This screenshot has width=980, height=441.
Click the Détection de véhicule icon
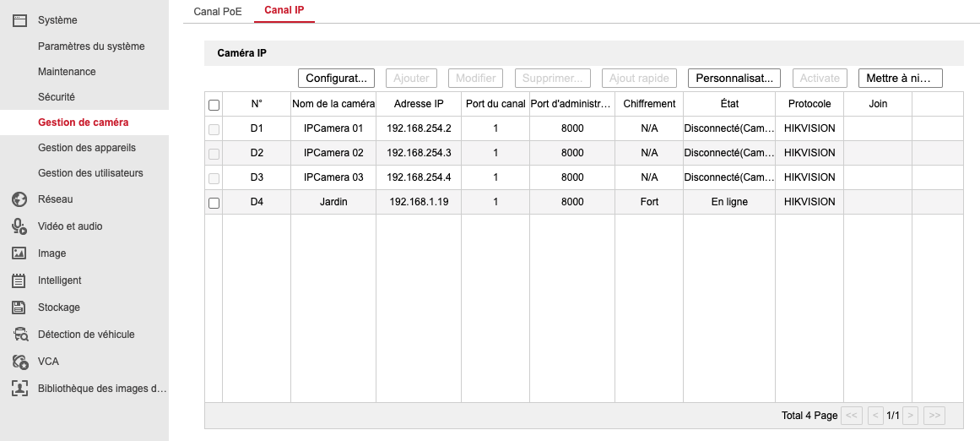click(20, 335)
